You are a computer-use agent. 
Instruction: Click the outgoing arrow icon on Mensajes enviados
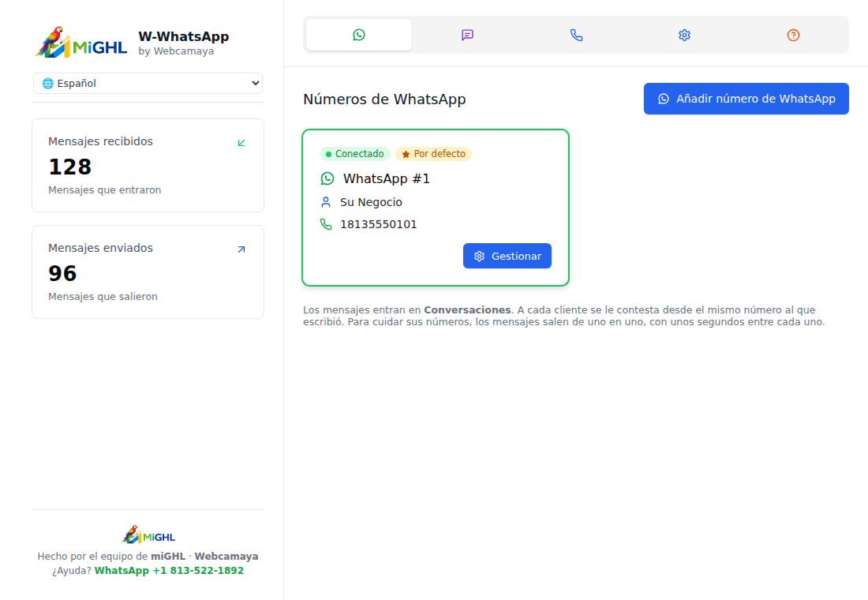(x=241, y=249)
